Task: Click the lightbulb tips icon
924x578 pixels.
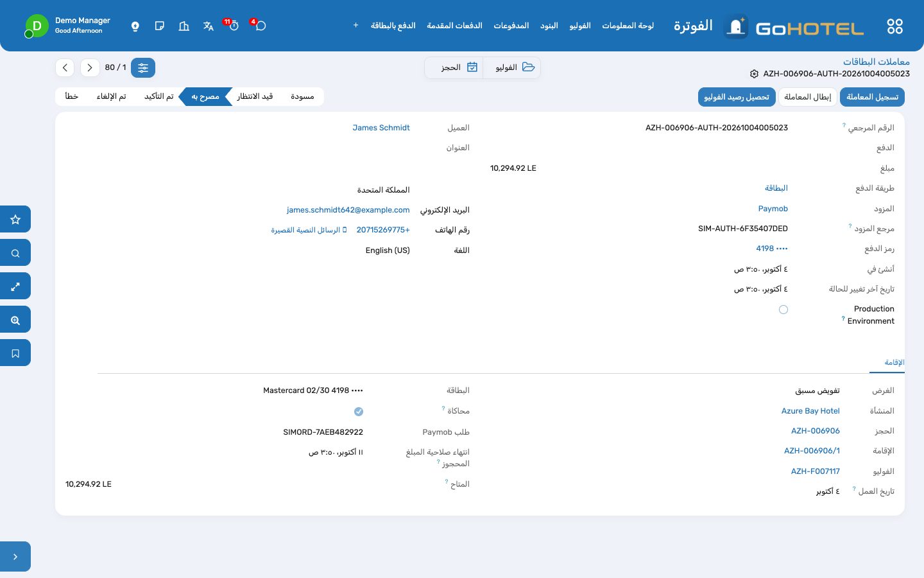Action: pyautogui.click(x=135, y=26)
